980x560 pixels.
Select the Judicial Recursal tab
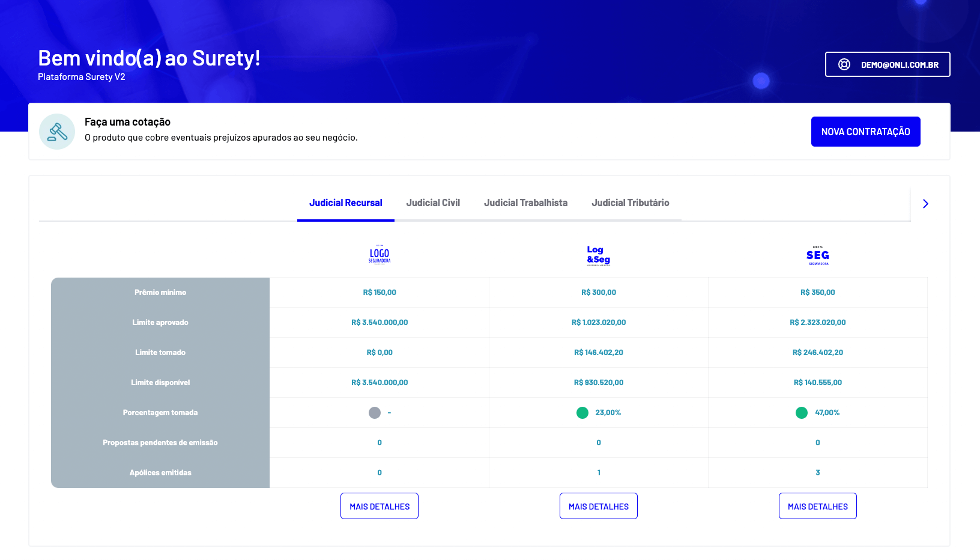click(x=345, y=203)
